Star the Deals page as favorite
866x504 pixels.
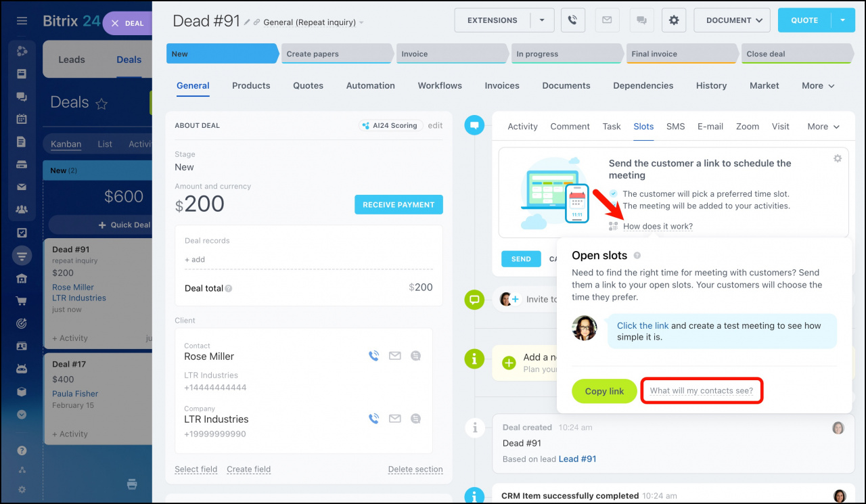[x=101, y=104]
